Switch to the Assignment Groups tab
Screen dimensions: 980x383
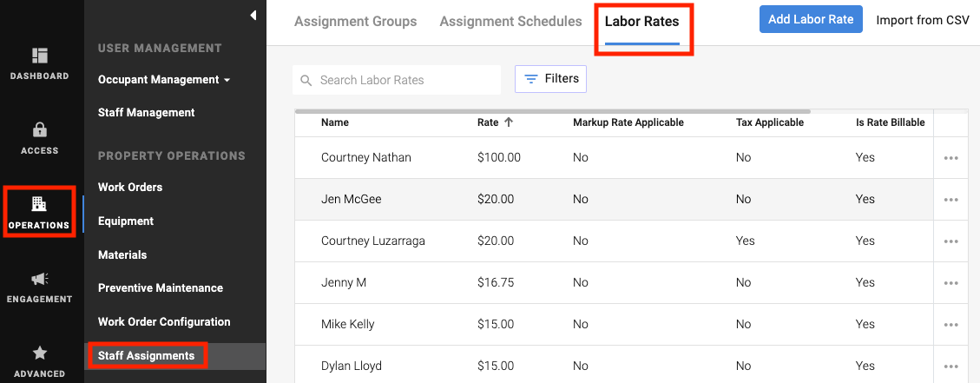(x=355, y=22)
